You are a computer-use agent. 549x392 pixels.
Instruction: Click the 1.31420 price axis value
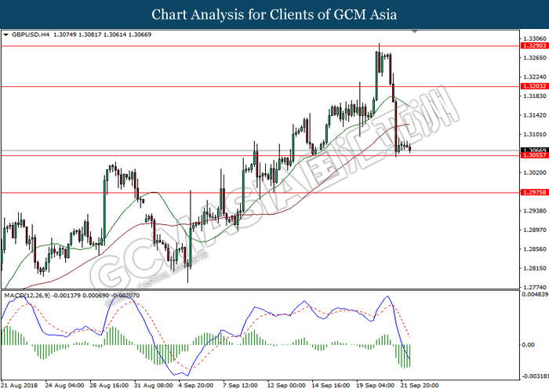[535, 115]
